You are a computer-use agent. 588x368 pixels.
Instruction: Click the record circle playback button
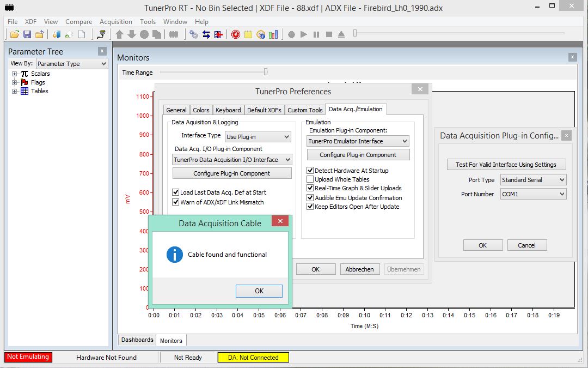click(291, 34)
